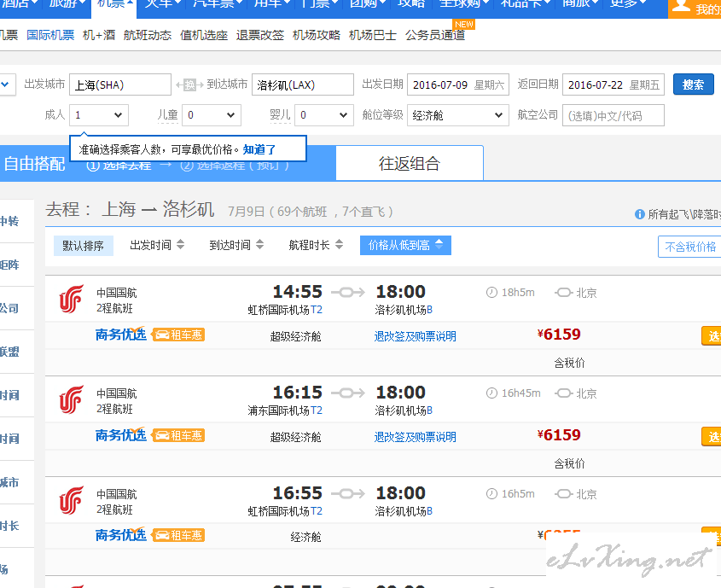Open 机+酒 sub-navigation tab

pos(99,35)
